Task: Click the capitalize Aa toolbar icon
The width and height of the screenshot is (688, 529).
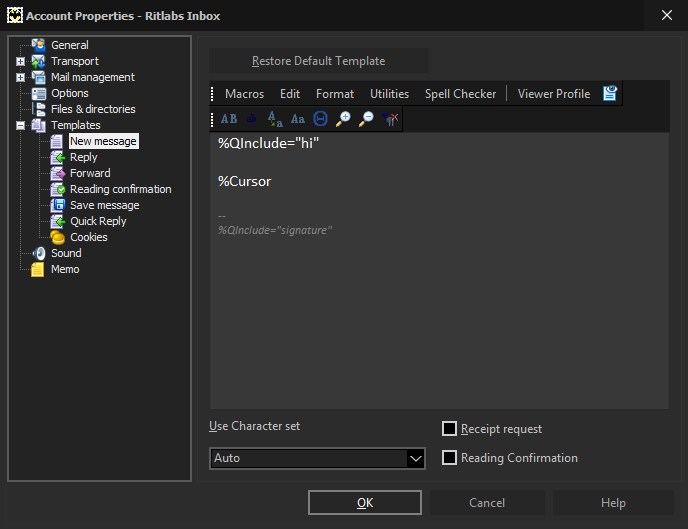Action: (297, 119)
